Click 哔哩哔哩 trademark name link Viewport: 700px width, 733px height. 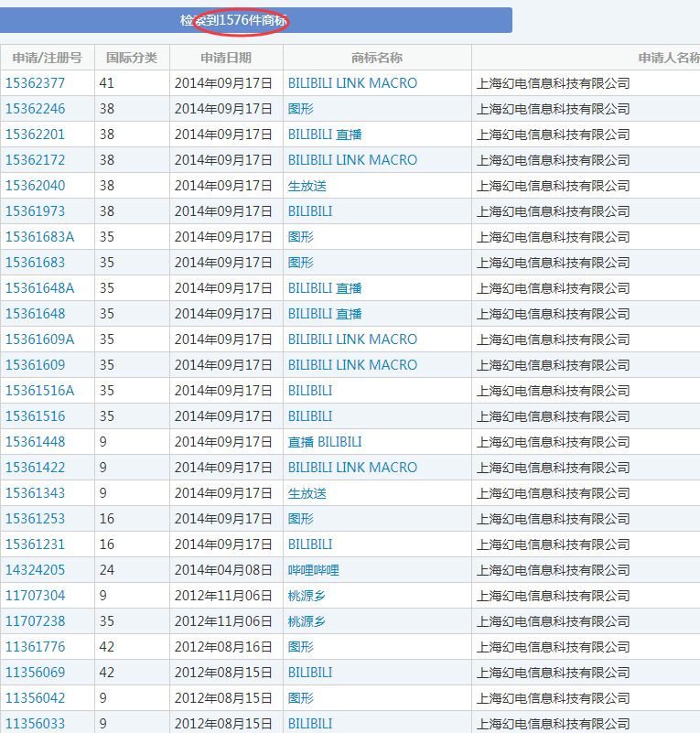pyautogui.click(x=314, y=570)
